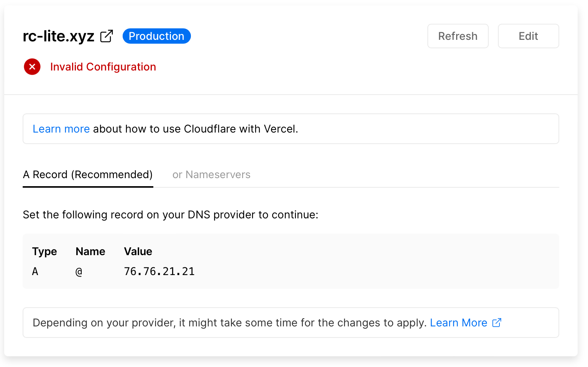
Task: Click the Name column header
Action: [90, 251]
